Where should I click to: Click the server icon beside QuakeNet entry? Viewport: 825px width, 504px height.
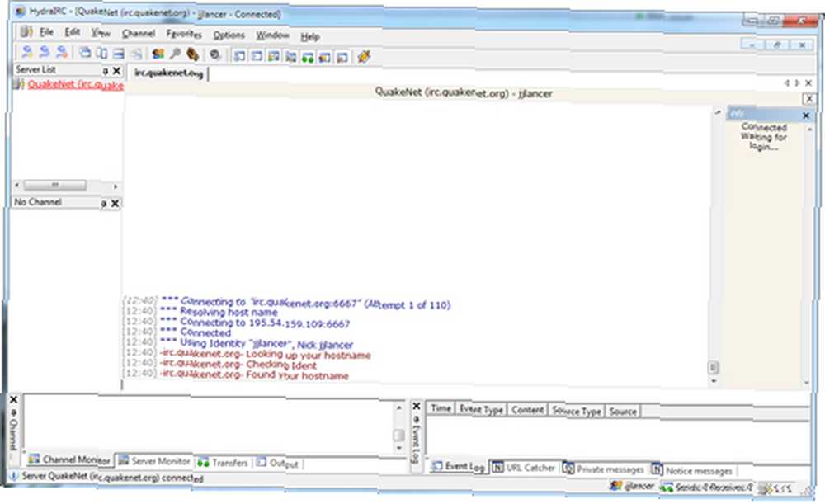pyautogui.click(x=18, y=83)
